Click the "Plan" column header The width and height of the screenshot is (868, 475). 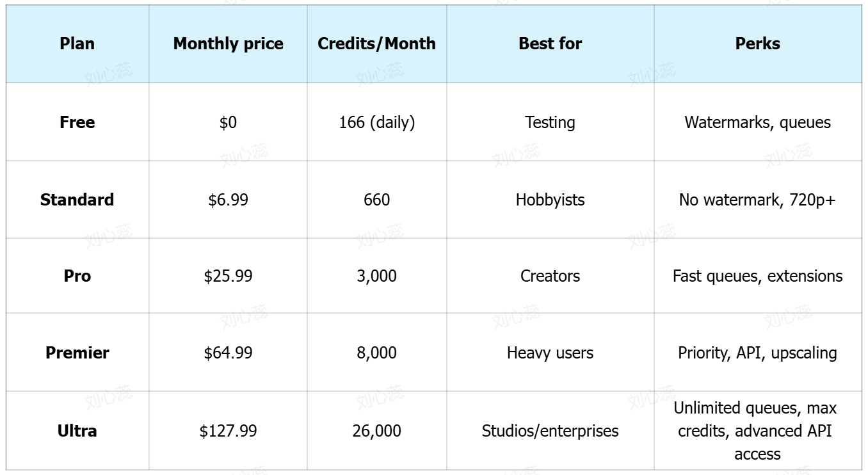(x=77, y=44)
